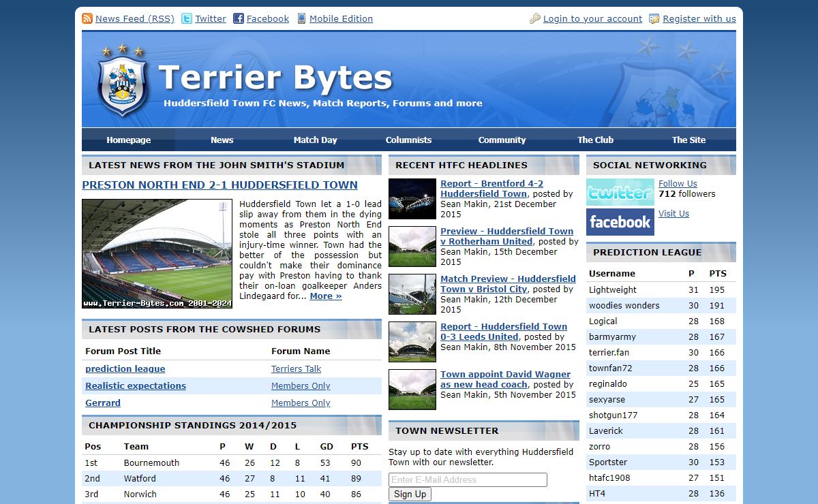This screenshot has height=504, width=818.
Task: Click the Huddersfield Town crest logo
Action: [x=122, y=81]
